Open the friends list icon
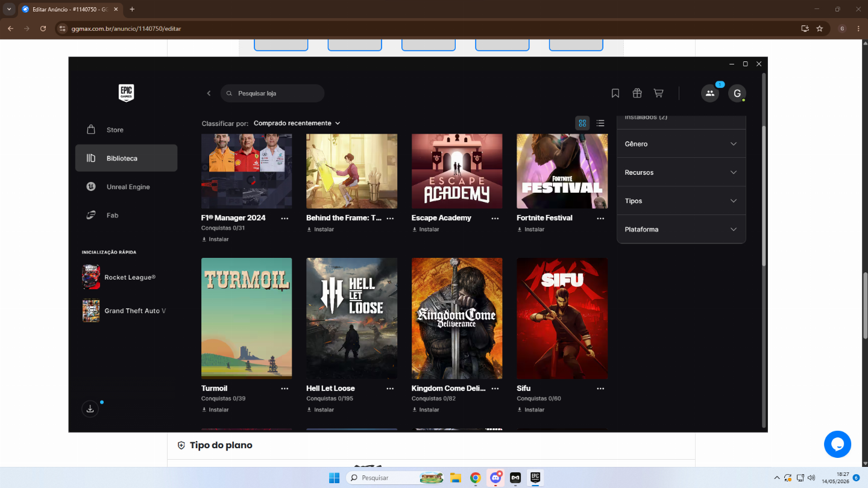The height and width of the screenshot is (488, 868). 710,93
